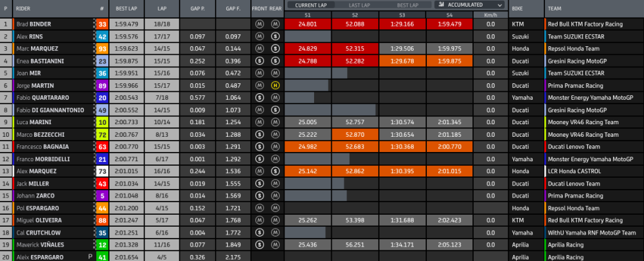Image resolution: width=644 pixels, height=261 pixels.
Task: Select the CURRENT LAP tab
Action: [x=311, y=5]
